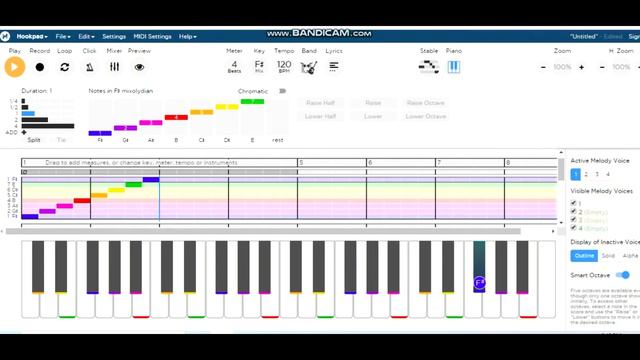
Task: Open the Hookpad dropdown menu
Action: (x=32, y=36)
